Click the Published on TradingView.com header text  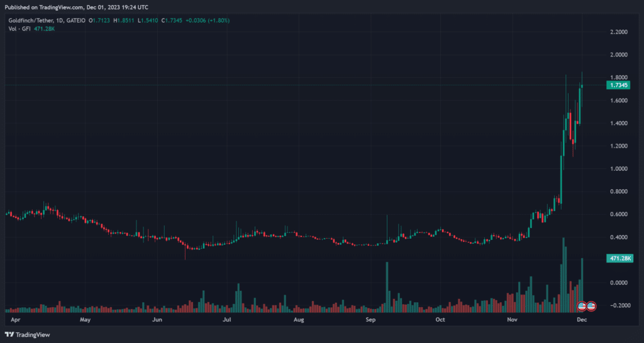pos(76,8)
